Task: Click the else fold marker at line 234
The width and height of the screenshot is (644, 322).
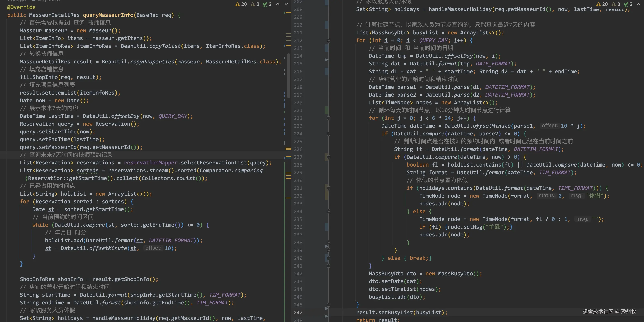Action: pyautogui.click(x=329, y=211)
